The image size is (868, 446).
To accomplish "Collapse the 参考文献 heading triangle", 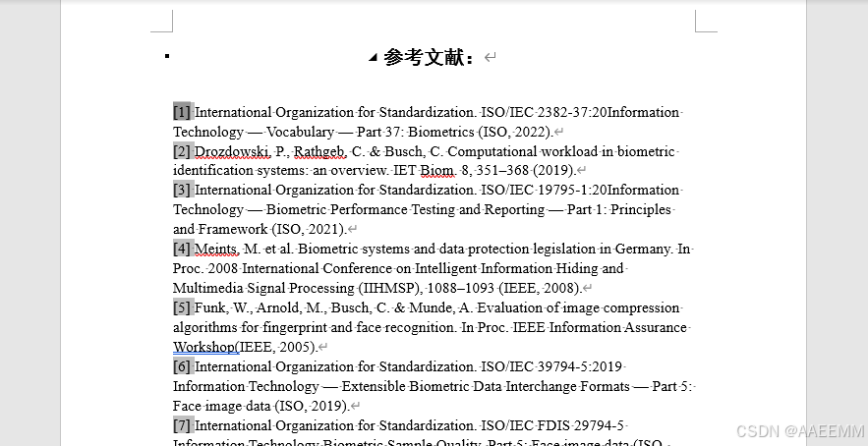I will 373,57.
